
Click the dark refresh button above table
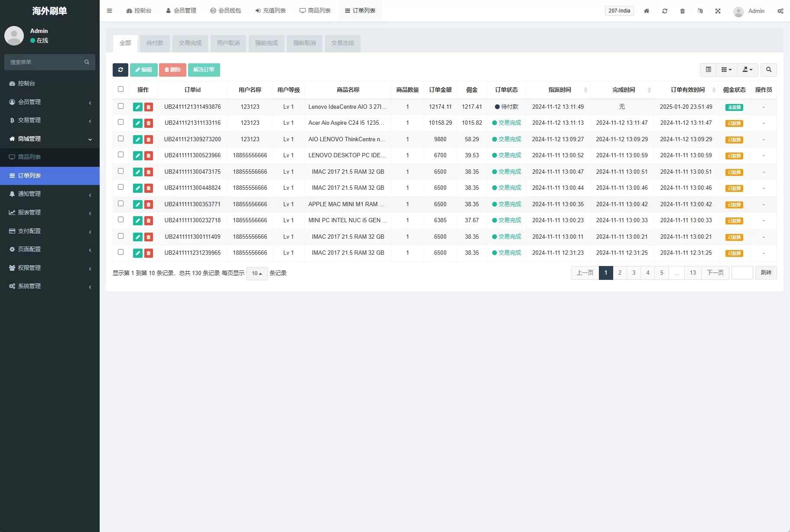[120, 70]
